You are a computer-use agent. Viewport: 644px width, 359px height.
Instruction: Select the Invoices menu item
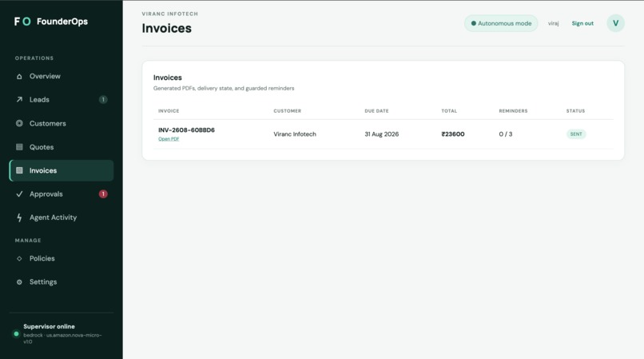[x=62, y=170]
